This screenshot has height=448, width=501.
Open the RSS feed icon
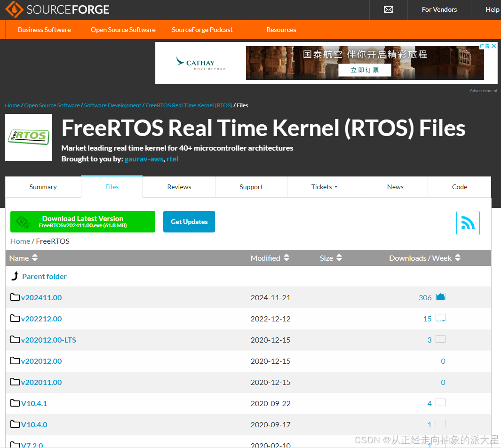[468, 223]
